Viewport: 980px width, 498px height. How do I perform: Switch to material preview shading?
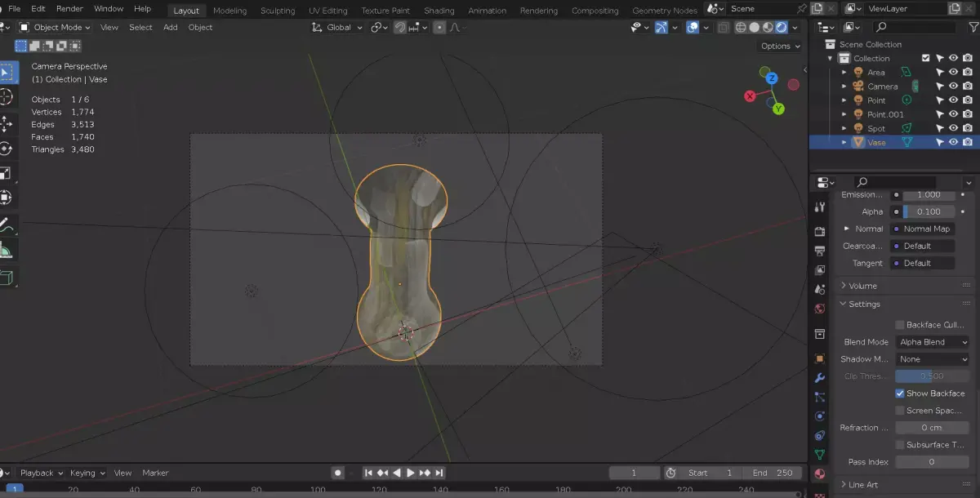768,27
